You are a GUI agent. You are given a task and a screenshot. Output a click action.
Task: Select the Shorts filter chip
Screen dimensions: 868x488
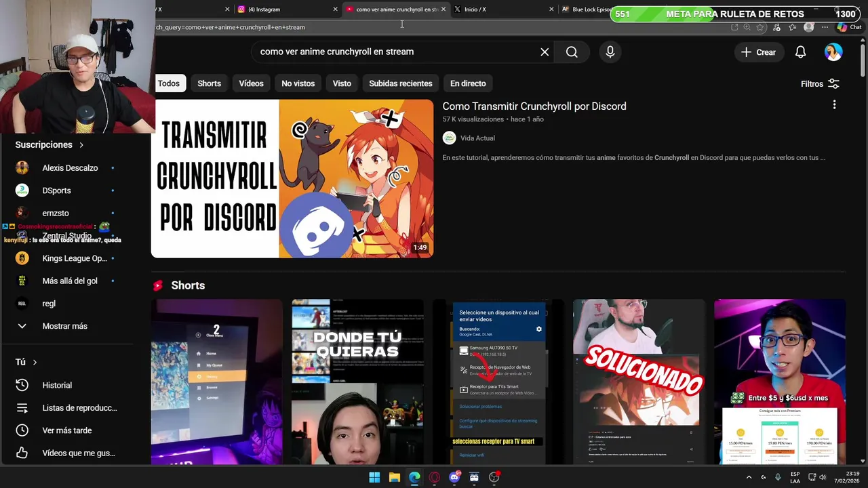[209, 83]
